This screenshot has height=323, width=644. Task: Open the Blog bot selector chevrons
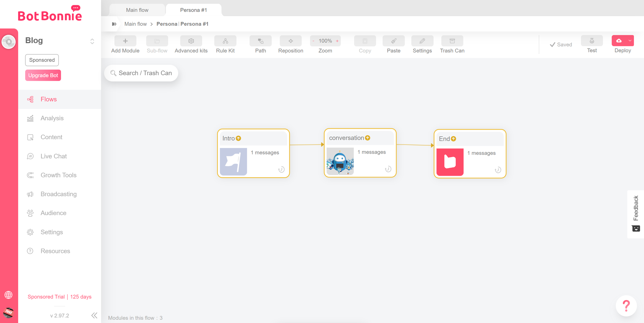point(92,41)
